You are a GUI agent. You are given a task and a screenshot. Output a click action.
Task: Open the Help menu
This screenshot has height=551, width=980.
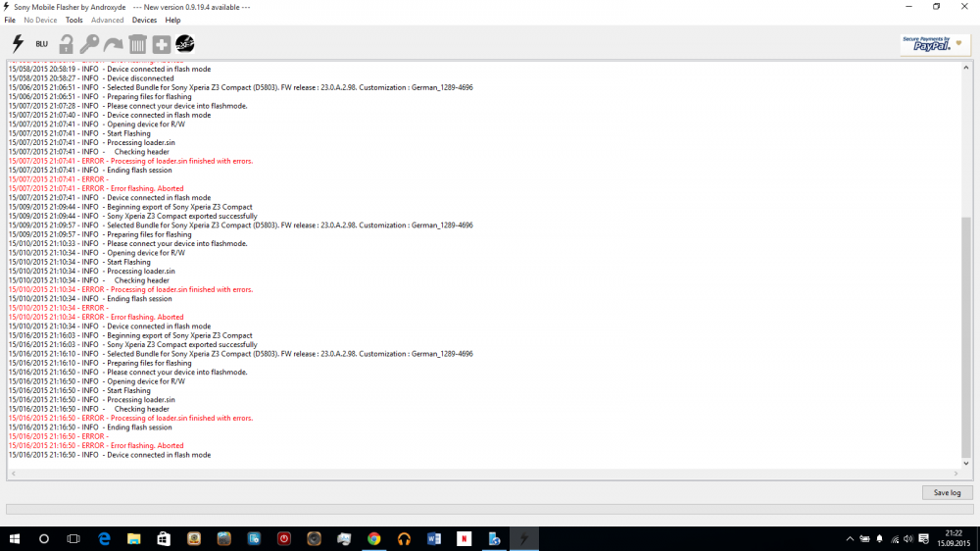172,20
